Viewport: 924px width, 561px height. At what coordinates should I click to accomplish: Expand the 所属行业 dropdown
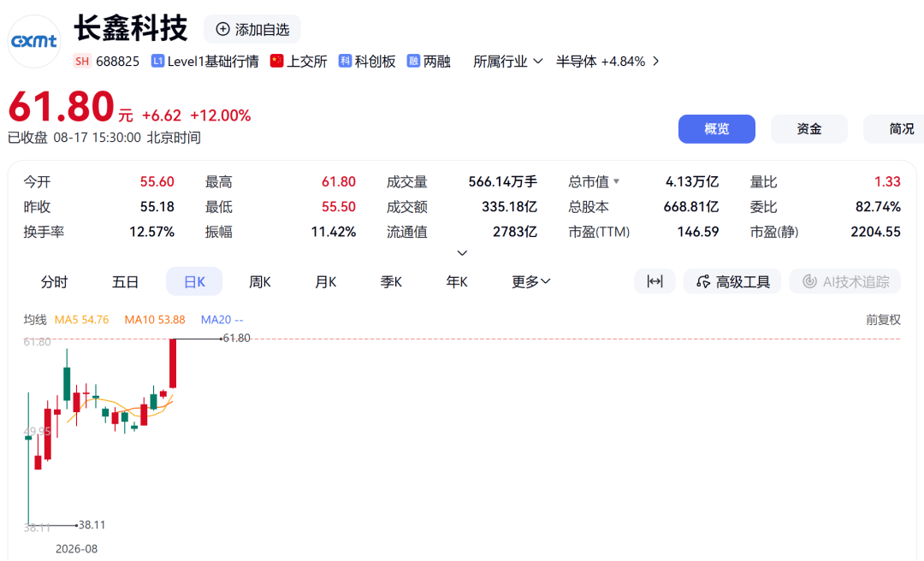(507, 62)
